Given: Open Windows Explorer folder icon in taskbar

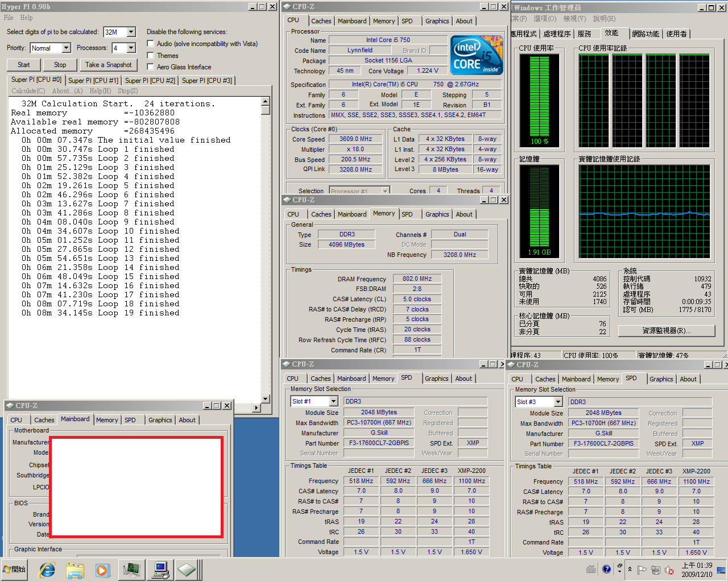Looking at the screenshot, I should (75, 569).
